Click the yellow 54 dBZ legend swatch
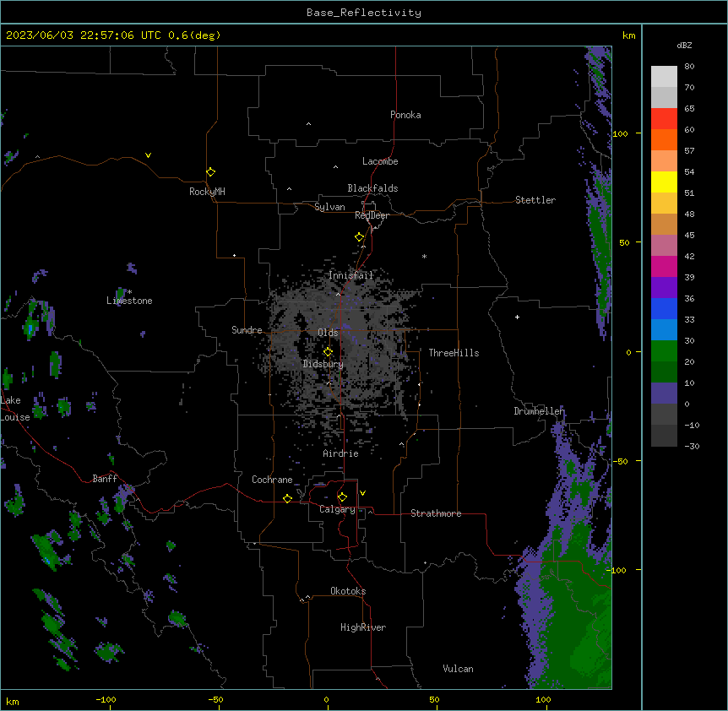 pos(664,182)
